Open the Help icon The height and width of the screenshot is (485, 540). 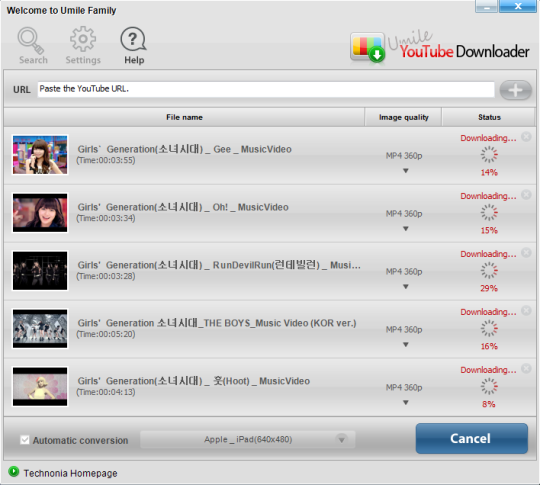point(134,45)
